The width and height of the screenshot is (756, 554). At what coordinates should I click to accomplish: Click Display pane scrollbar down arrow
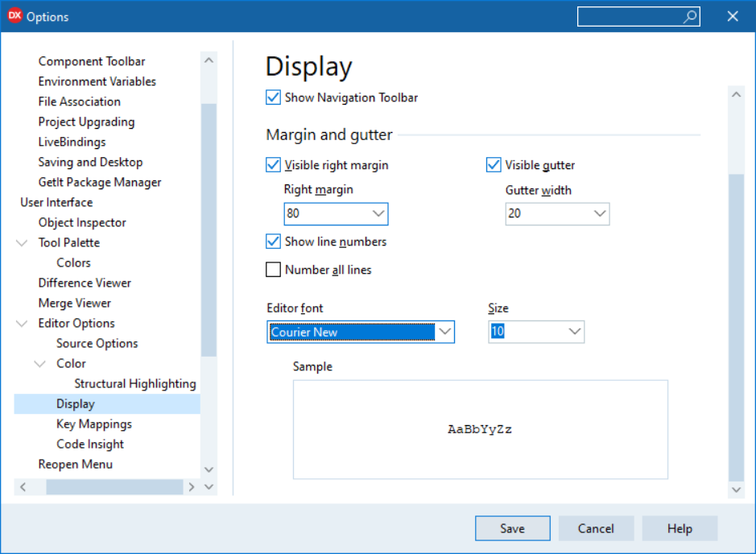pyautogui.click(x=736, y=490)
